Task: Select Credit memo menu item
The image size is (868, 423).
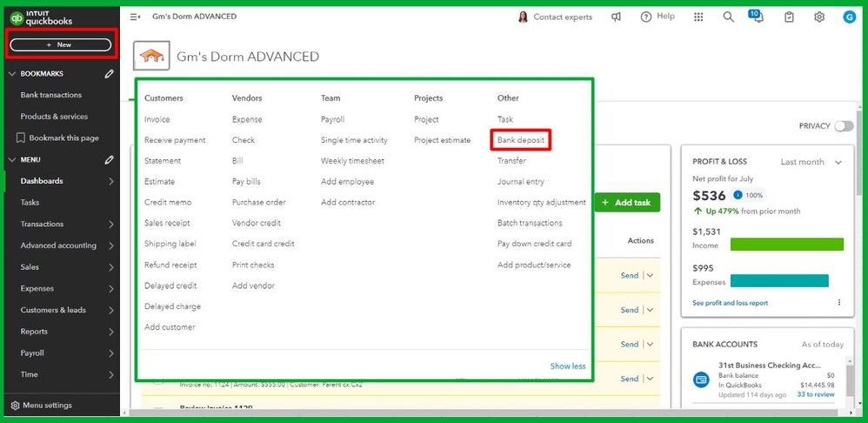Action: (168, 203)
